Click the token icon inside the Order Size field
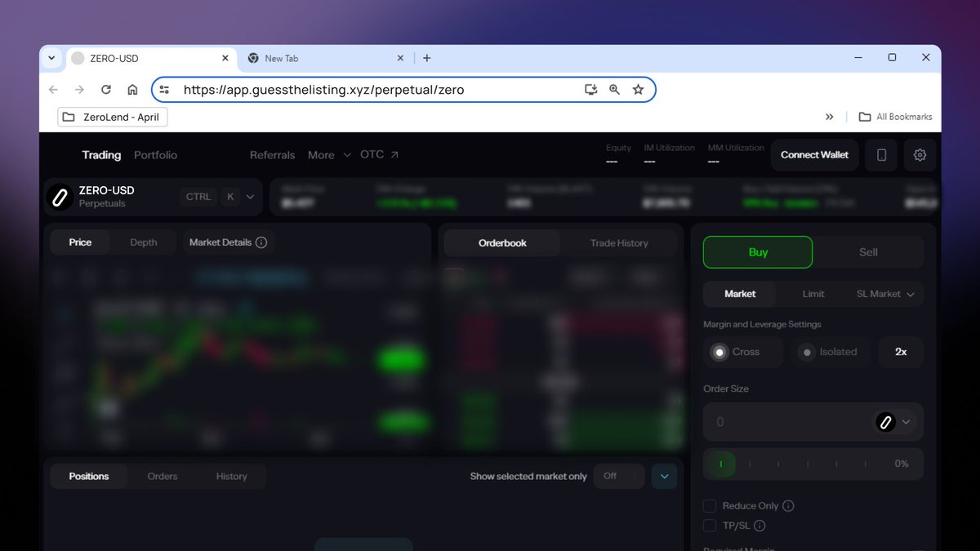980x551 pixels. [x=888, y=421]
